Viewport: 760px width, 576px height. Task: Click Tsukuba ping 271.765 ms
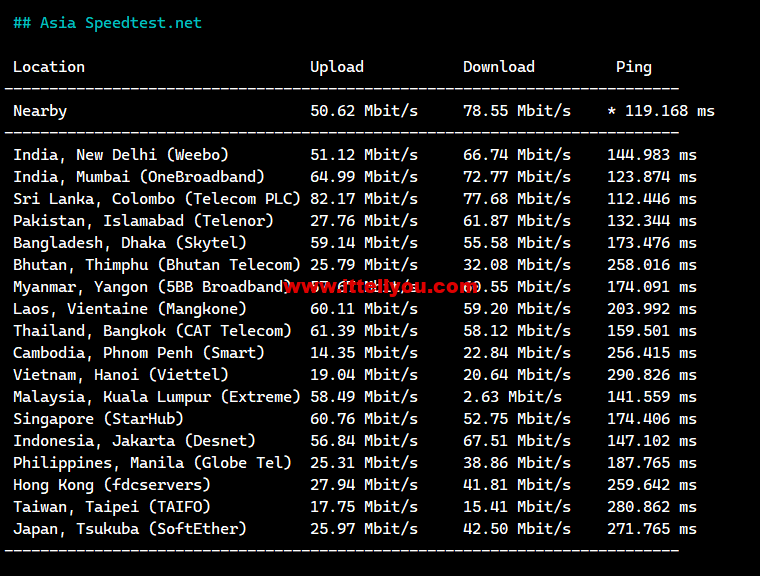click(652, 529)
